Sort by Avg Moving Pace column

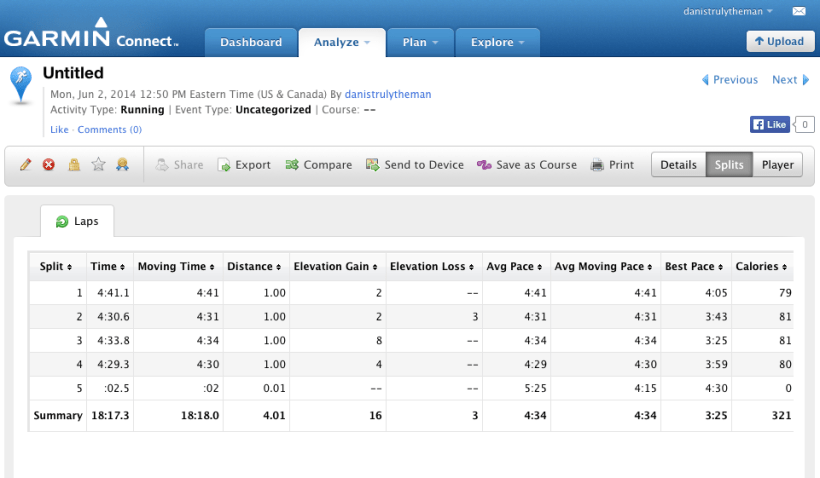[603, 266]
